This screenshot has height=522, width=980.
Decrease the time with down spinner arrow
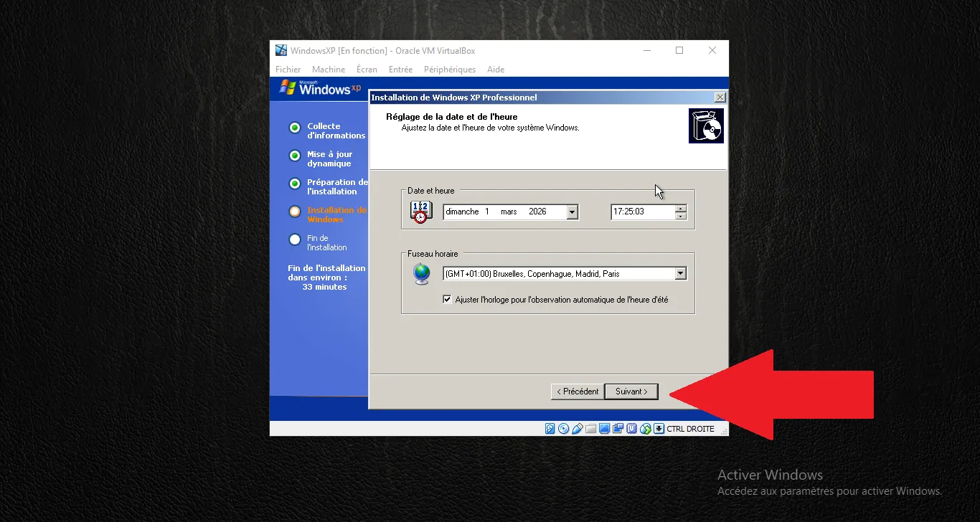681,216
